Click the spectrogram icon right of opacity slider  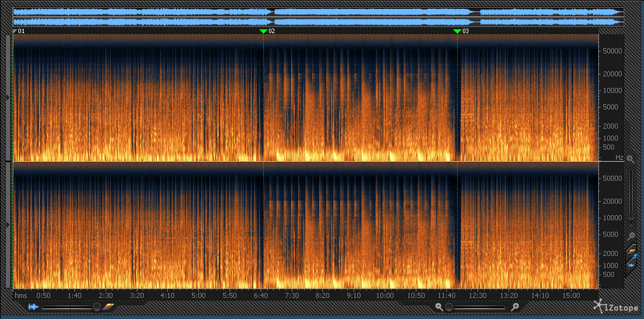108,307
